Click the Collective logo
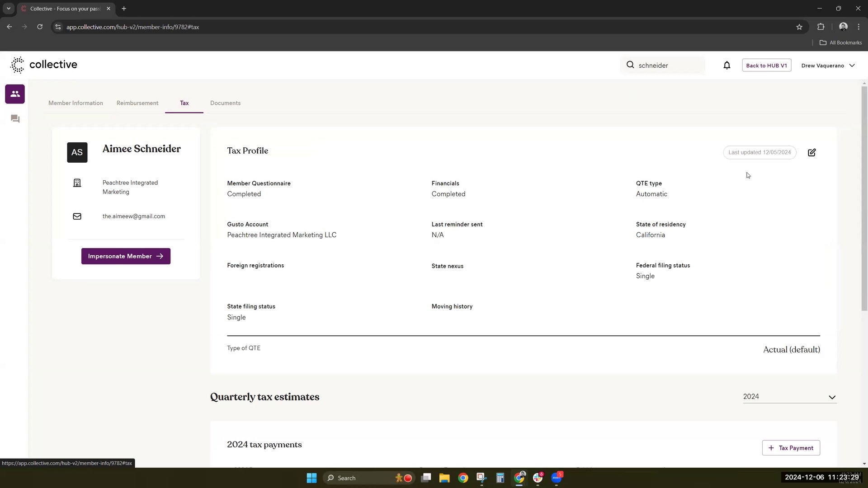 pos(44,65)
